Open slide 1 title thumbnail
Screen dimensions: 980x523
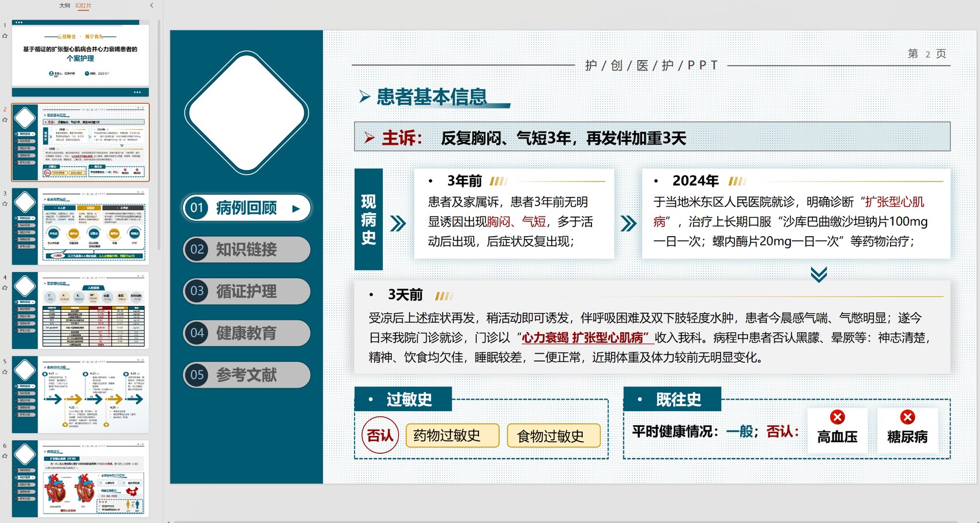tap(81, 58)
